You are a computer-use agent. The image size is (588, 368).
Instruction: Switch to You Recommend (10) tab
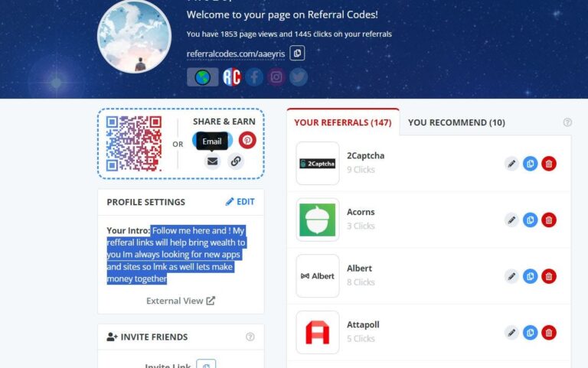[x=456, y=122]
